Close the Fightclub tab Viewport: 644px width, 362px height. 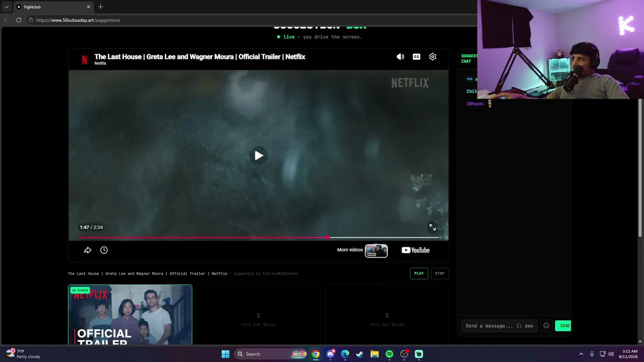89,7
